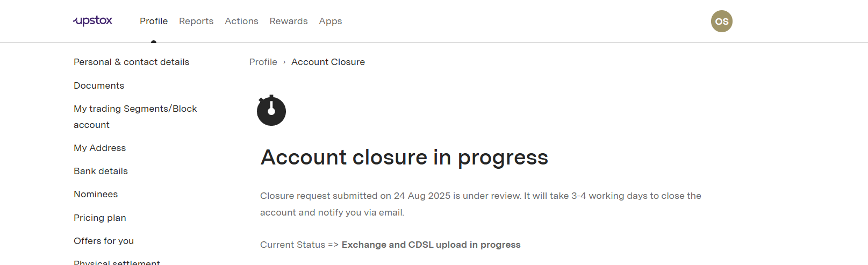Open Physical settlement section
The height and width of the screenshot is (265, 868).
tap(117, 262)
